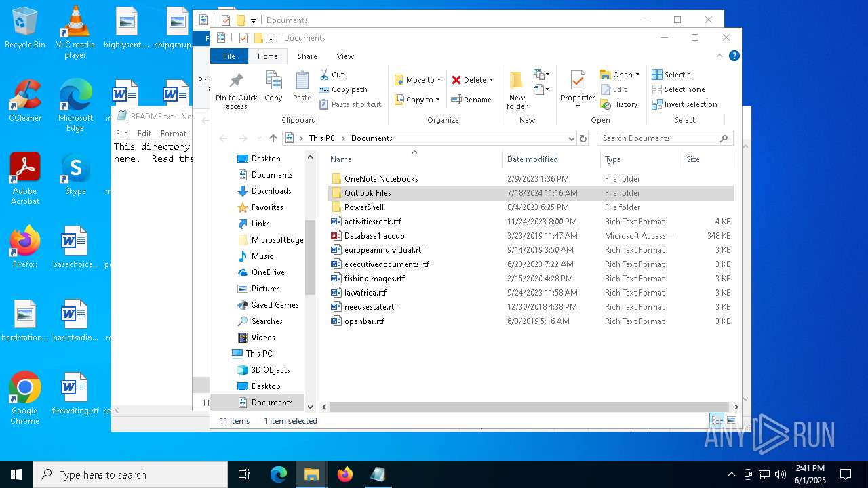This screenshot has height=488, width=868.
Task: Sort by Size column header
Action: coord(708,159)
